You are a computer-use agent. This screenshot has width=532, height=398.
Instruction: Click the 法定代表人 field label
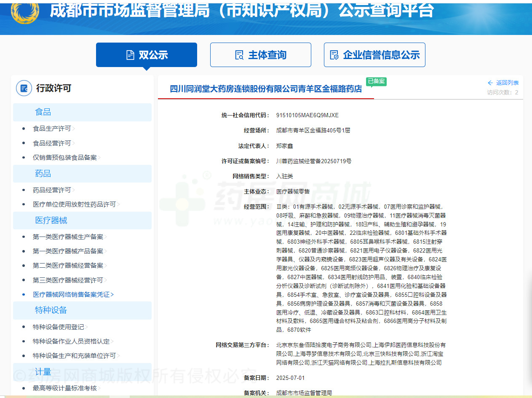[253, 146]
